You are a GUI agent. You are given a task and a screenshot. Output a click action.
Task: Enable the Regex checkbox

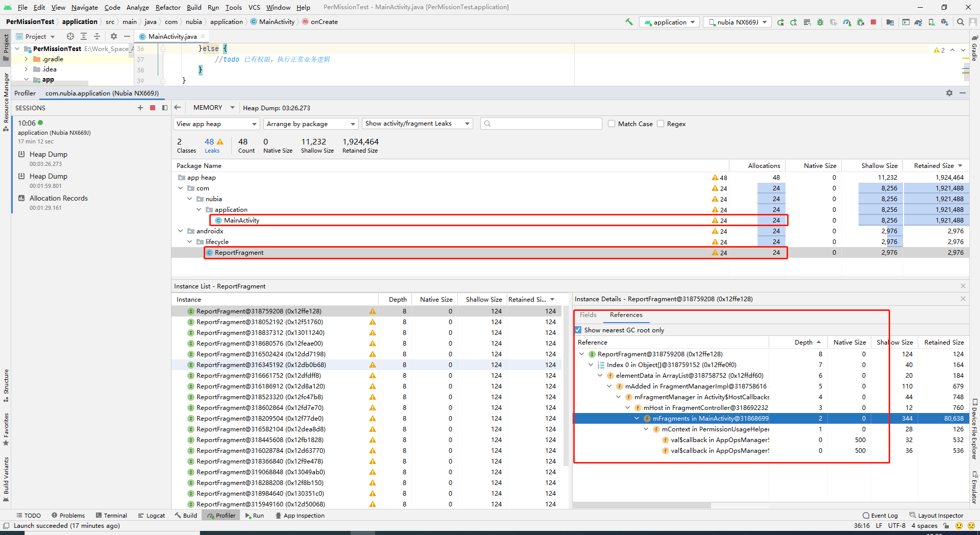pyautogui.click(x=660, y=124)
